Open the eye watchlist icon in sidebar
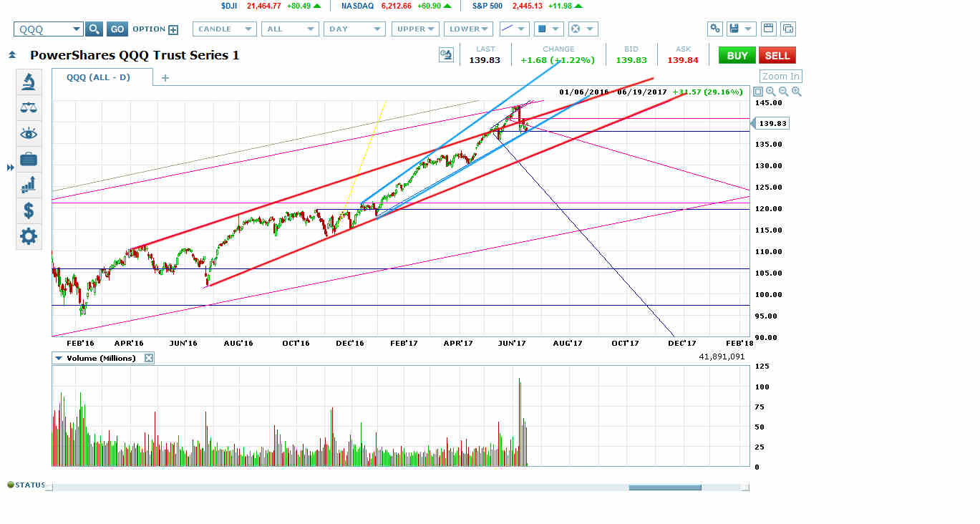The height and width of the screenshot is (524, 980). click(x=29, y=133)
